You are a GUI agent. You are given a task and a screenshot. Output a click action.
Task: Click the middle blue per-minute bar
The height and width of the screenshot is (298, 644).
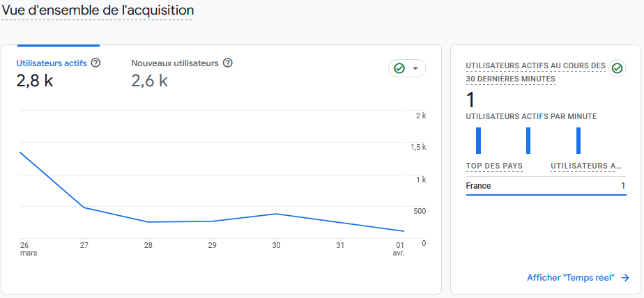point(528,141)
